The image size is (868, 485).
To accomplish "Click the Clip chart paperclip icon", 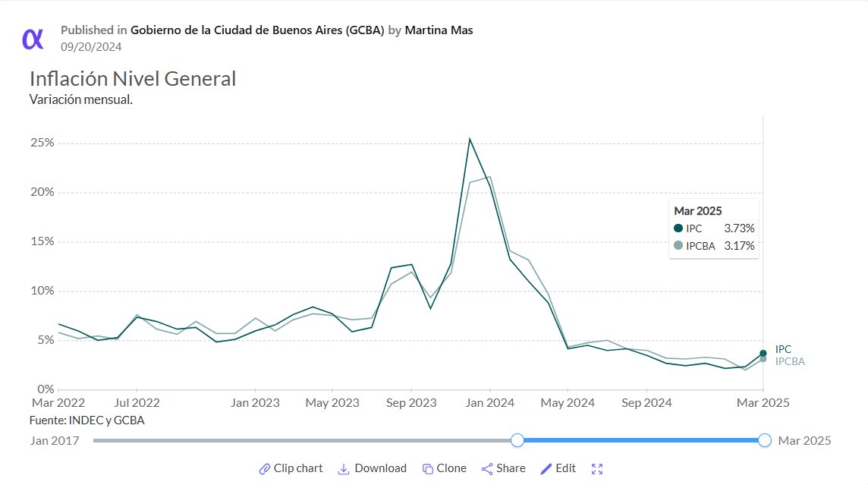I will tap(266, 468).
